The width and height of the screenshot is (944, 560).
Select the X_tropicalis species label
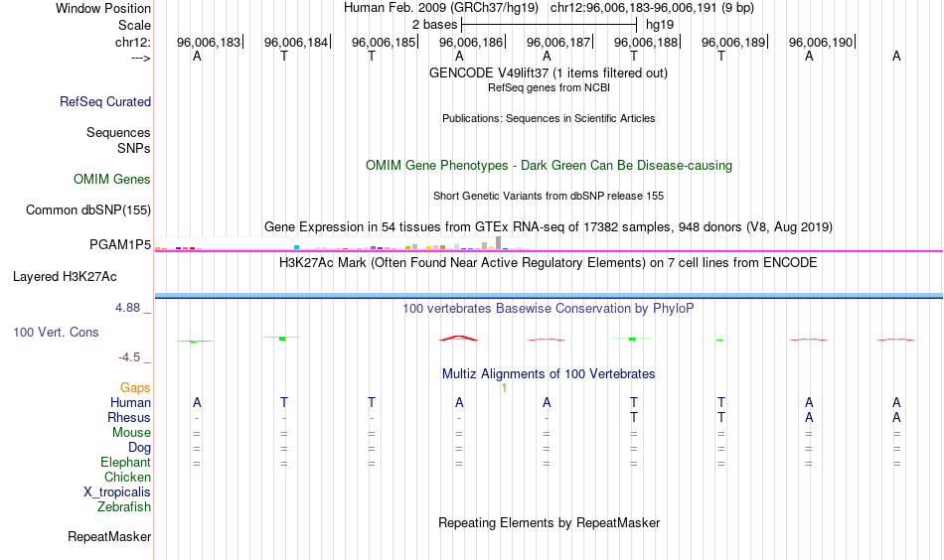(x=117, y=492)
